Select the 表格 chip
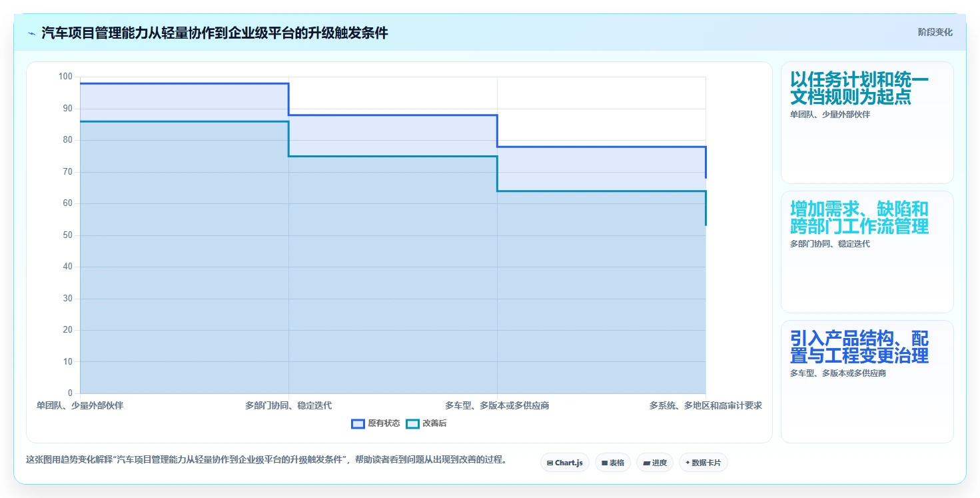 tap(612, 463)
